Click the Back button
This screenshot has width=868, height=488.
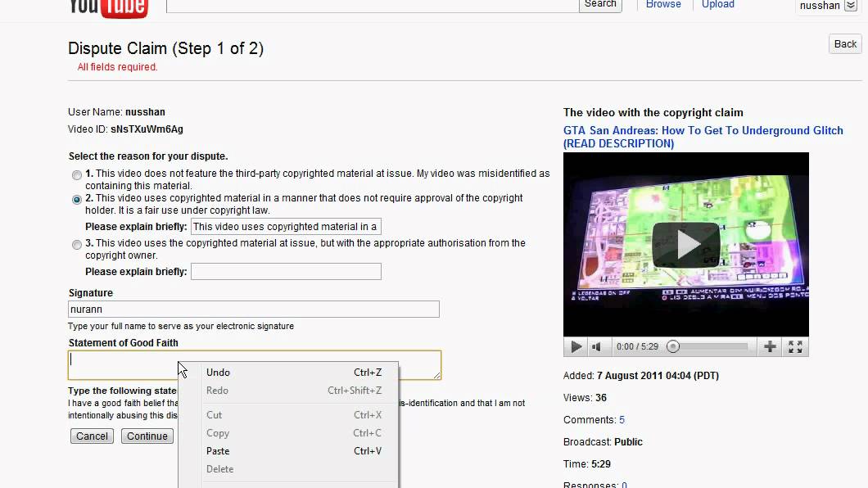(x=845, y=44)
